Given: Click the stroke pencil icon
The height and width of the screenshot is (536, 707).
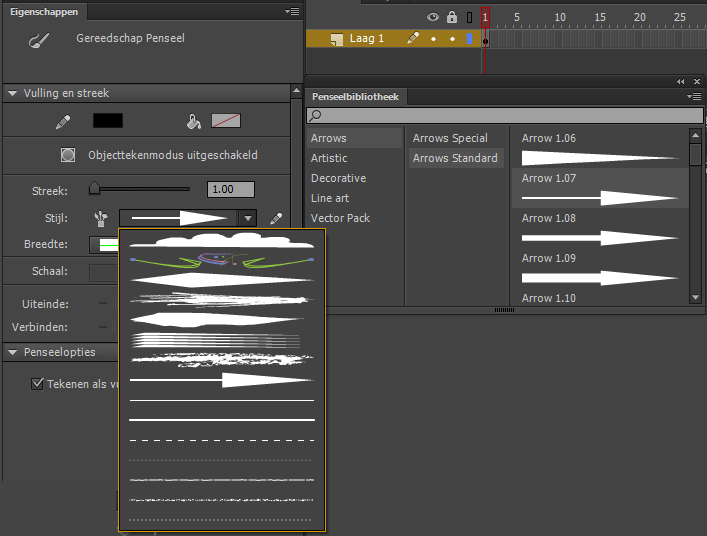Looking at the screenshot, I should pos(63,121).
